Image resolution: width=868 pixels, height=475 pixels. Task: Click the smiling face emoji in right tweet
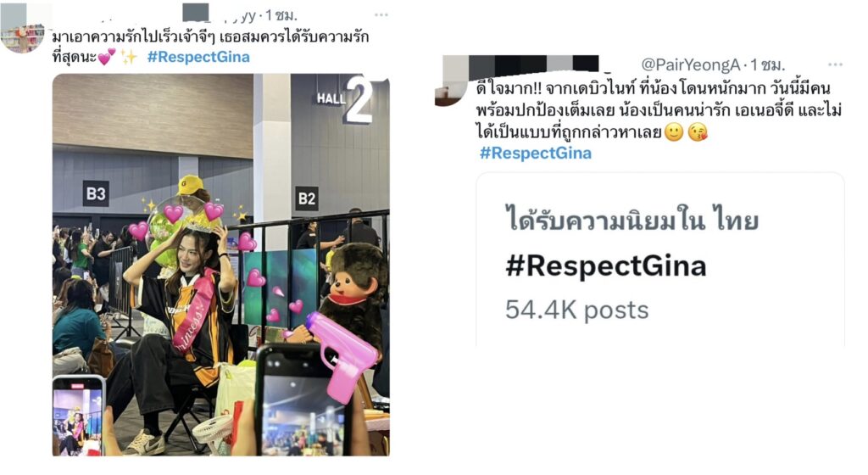click(x=674, y=132)
